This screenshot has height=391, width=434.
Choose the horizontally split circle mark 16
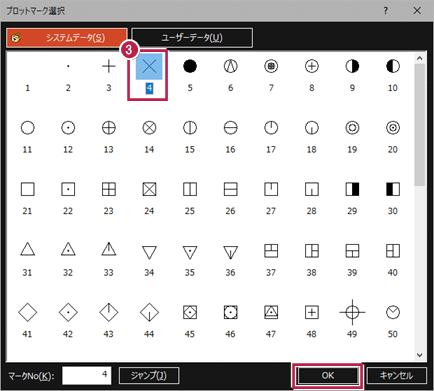(230, 128)
